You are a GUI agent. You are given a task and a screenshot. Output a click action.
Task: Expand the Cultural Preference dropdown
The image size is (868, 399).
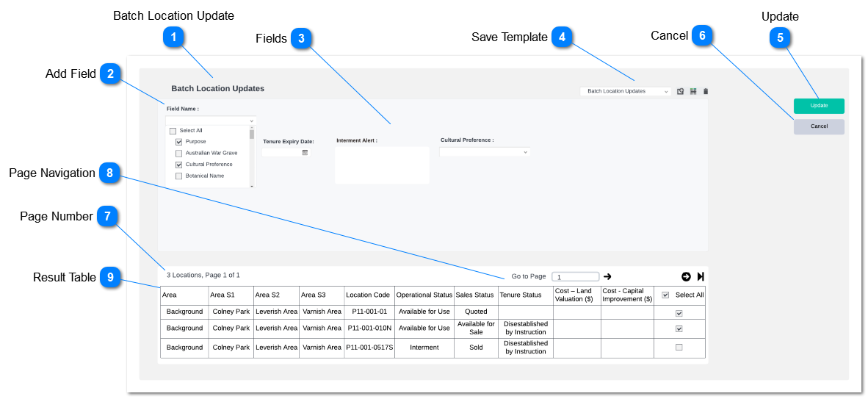485,152
